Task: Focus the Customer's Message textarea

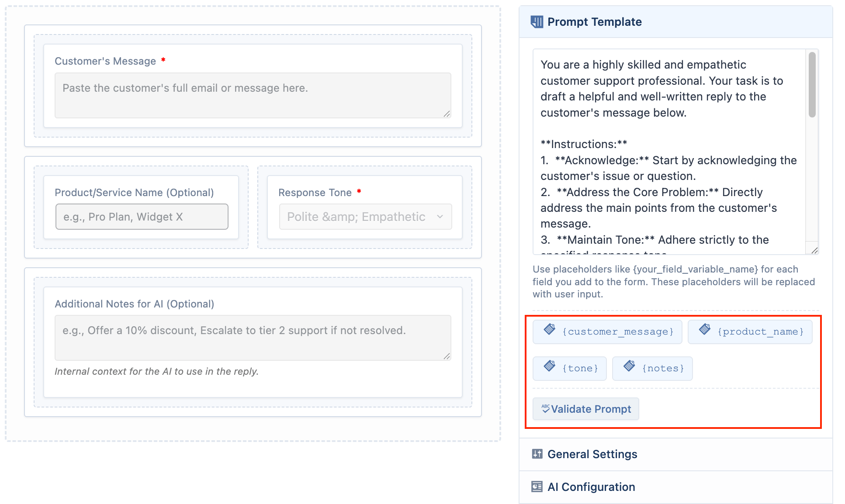Action: click(253, 95)
